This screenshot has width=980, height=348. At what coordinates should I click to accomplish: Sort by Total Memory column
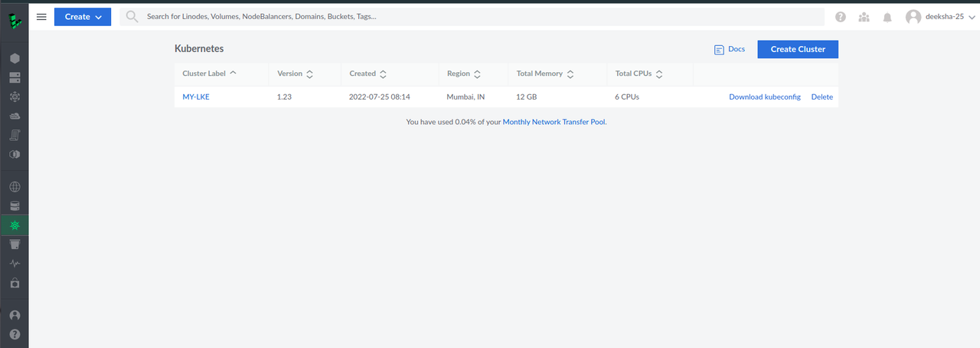[x=545, y=74]
